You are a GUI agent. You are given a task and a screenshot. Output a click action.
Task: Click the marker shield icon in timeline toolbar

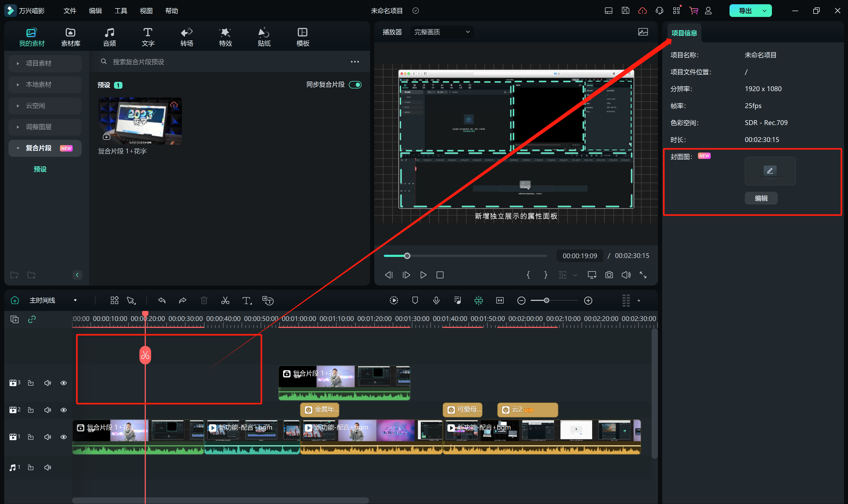point(415,301)
